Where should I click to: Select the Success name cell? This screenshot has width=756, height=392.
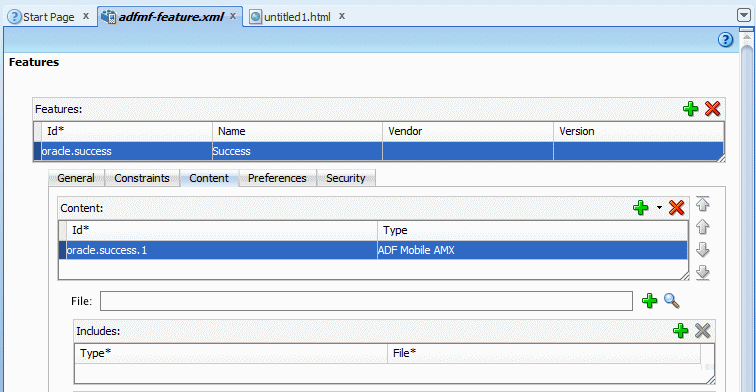pyautogui.click(x=297, y=151)
